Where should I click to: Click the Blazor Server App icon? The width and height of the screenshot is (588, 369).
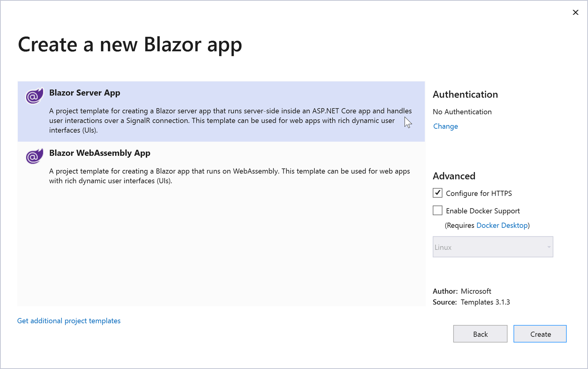pos(34,96)
